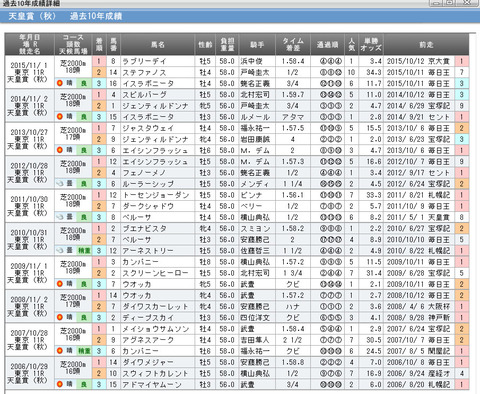The image size is (480, 394).
Task: Click the sunny weather icon for 2006/10/29 race
Action: click(60, 384)
